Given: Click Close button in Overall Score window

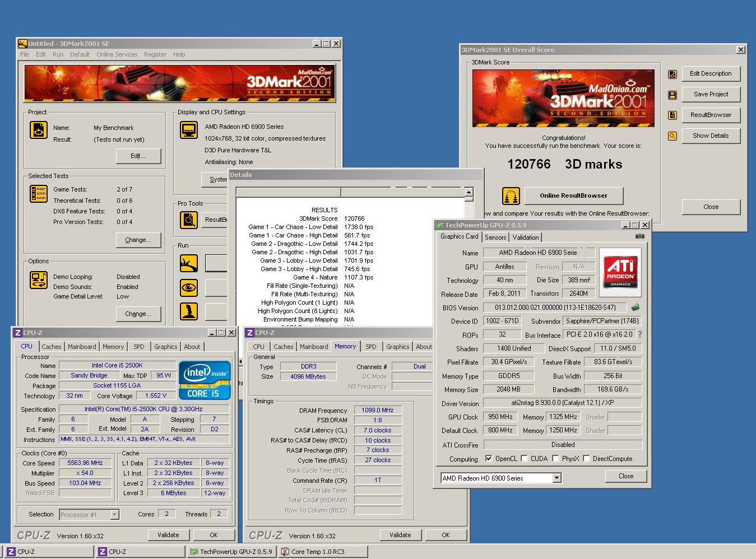Looking at the screenshot, I should click(x=711, y=207).
